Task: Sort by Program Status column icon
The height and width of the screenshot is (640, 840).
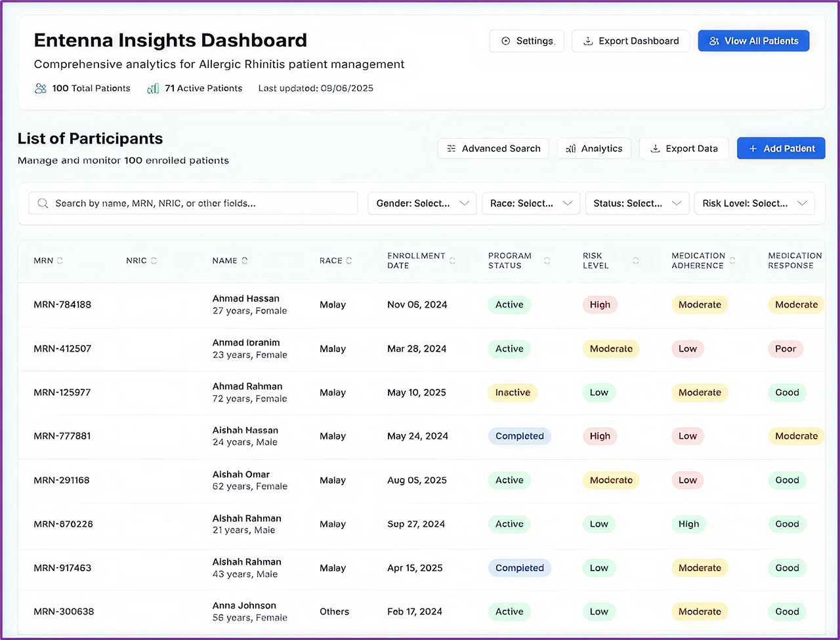Action: (x=547, y=260)
